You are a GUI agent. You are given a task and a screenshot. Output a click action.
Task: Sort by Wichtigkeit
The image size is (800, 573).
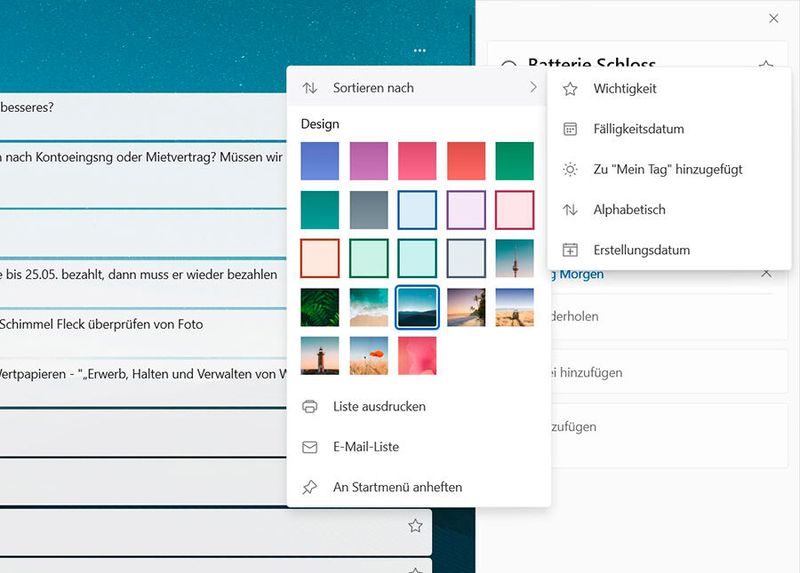coord(669,89)
